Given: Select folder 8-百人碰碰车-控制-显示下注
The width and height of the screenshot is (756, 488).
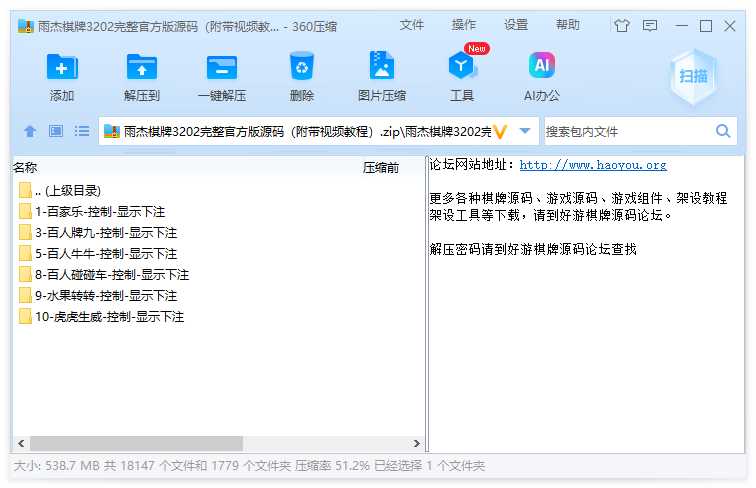Looking at the screenshot, I should click(104, 274).
